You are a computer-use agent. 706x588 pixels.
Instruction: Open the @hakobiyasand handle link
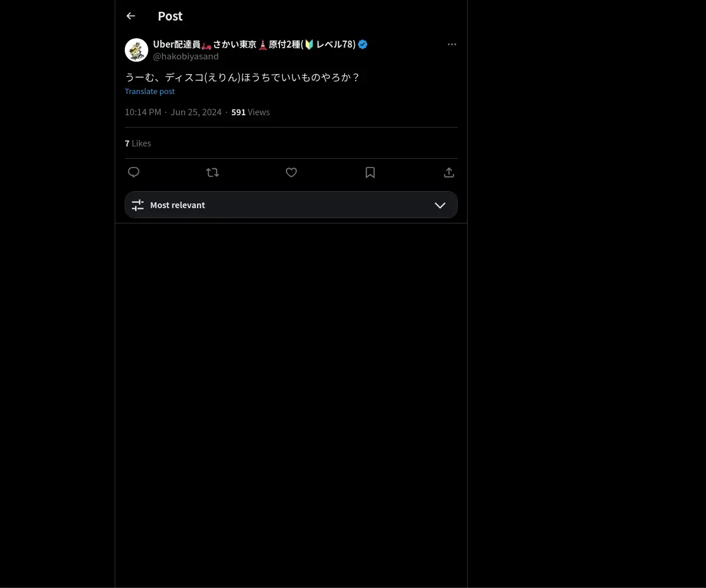click(x=186, y=56)
